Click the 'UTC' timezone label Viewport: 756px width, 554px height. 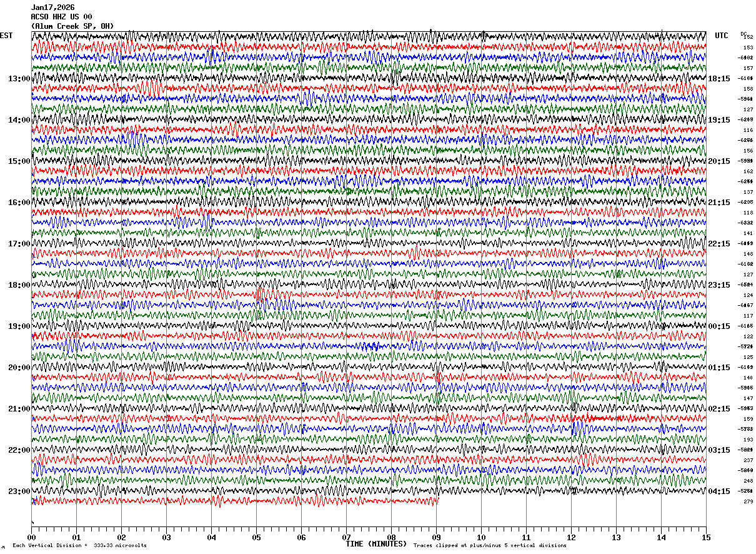click(x=722, y=36)
